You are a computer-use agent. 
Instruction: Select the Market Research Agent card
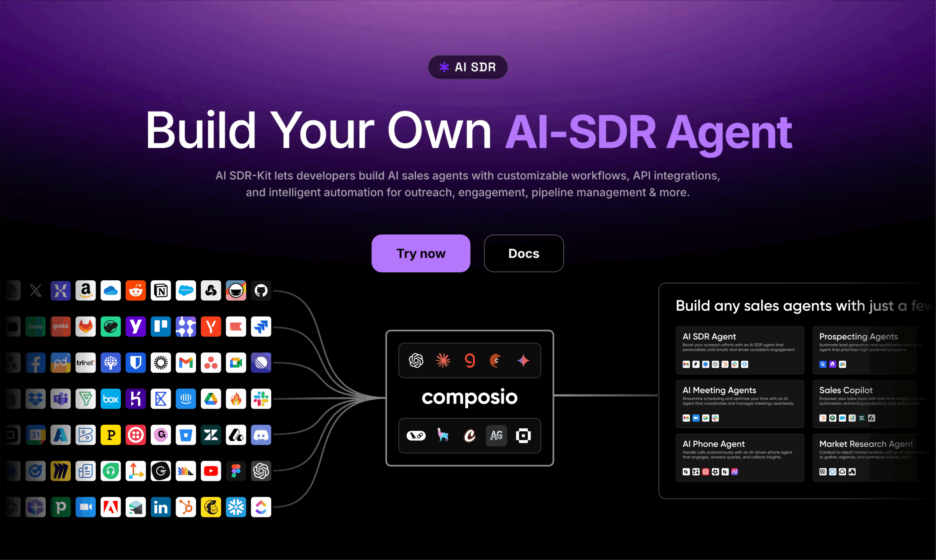[869, 457]
